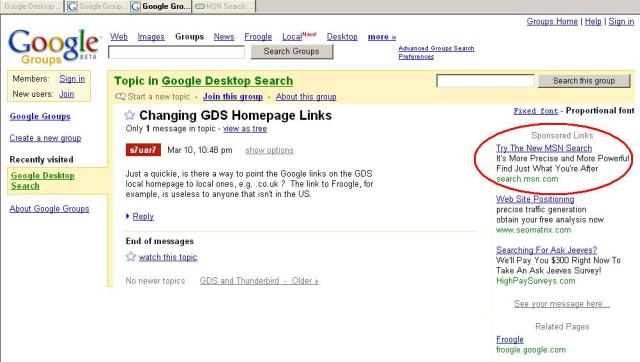This screenshot has width=640, height=362.
Task: Switch to the MSN Search browser tab
Action: pos(224,6)
